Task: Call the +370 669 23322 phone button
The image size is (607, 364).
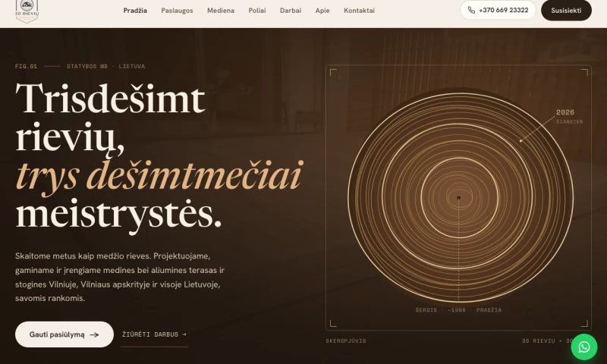Action: tap(498, 10)
